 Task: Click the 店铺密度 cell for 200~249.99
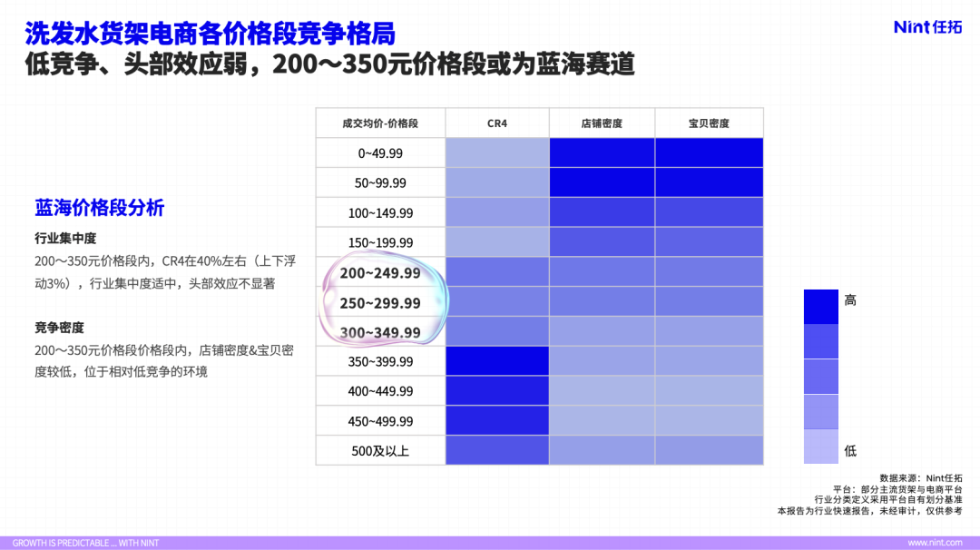[x=602, y=272]
